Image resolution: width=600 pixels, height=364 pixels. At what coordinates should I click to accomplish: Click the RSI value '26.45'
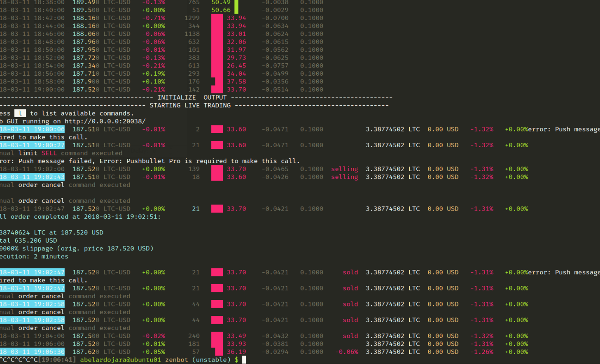(x=236, y=66)
